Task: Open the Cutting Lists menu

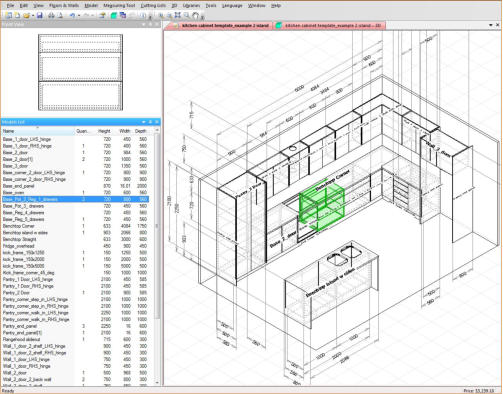Action: [x=153, y=6]
